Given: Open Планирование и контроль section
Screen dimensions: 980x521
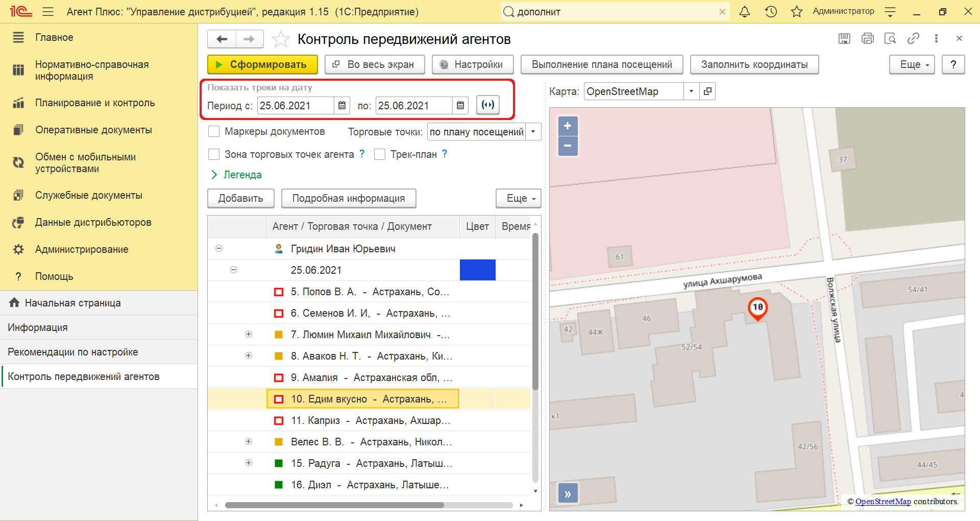Looking at the screenshot, I should 95,103.
